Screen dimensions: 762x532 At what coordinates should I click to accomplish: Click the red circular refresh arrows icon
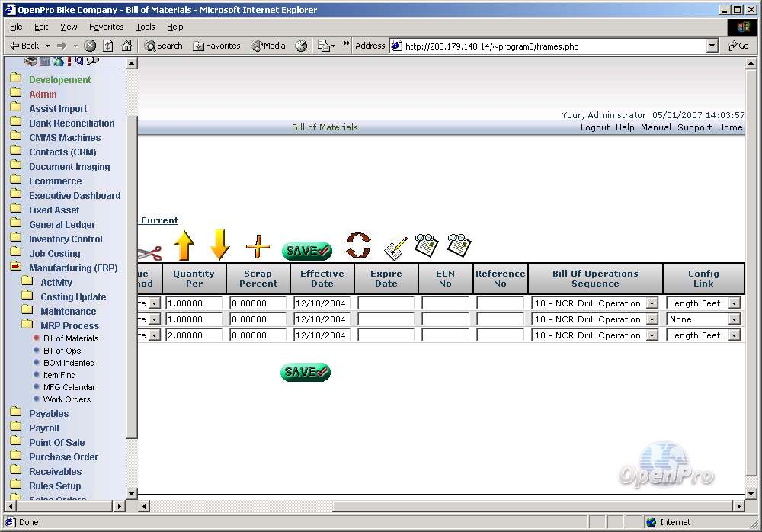[x=358, y=245]
